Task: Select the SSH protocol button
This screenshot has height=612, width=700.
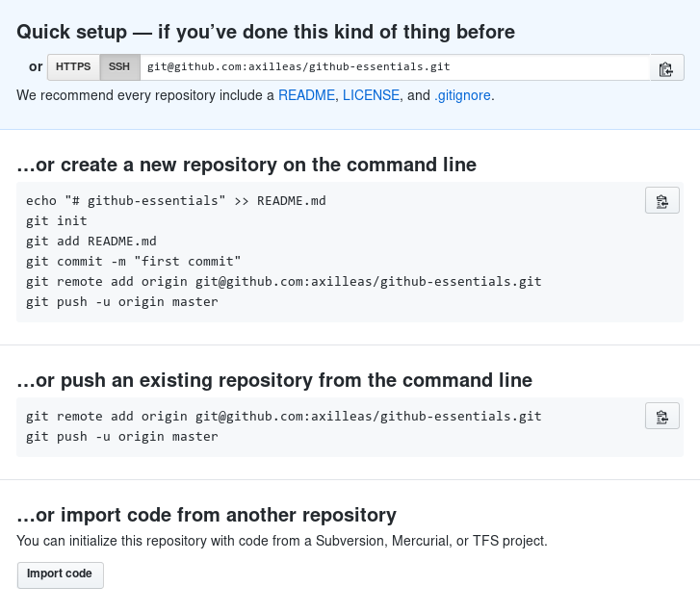Action: [x=119, y=67]
